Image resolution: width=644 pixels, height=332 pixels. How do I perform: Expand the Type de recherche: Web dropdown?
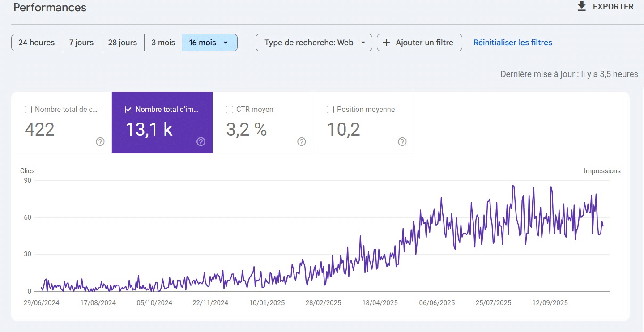pyautogui.click(x=314, y=43)
